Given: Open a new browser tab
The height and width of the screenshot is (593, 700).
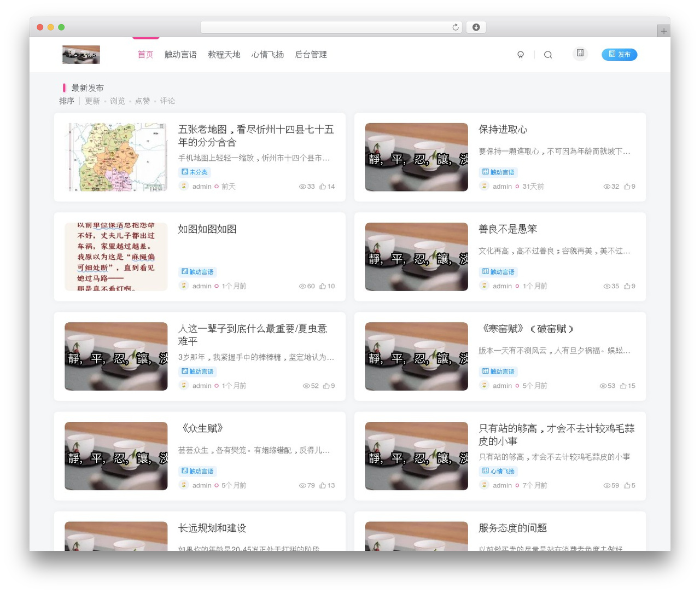Looking at the screenshot, I should [x=663, y=31].
